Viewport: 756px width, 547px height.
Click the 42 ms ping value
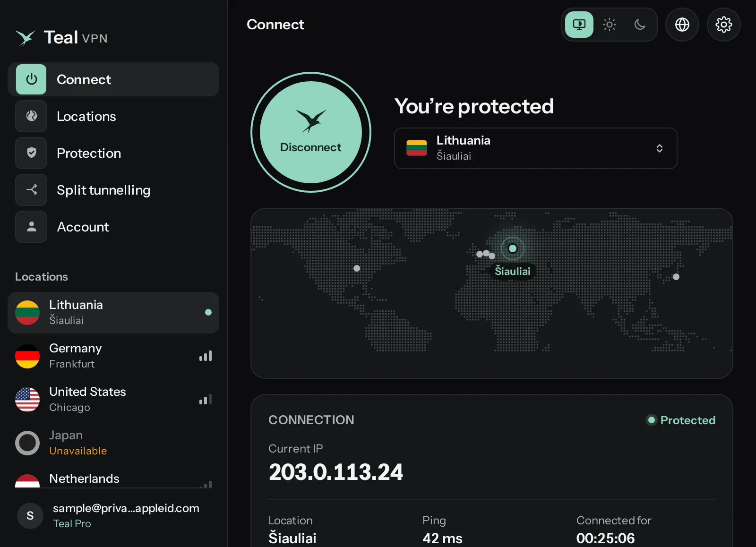[x=442, y=538]
